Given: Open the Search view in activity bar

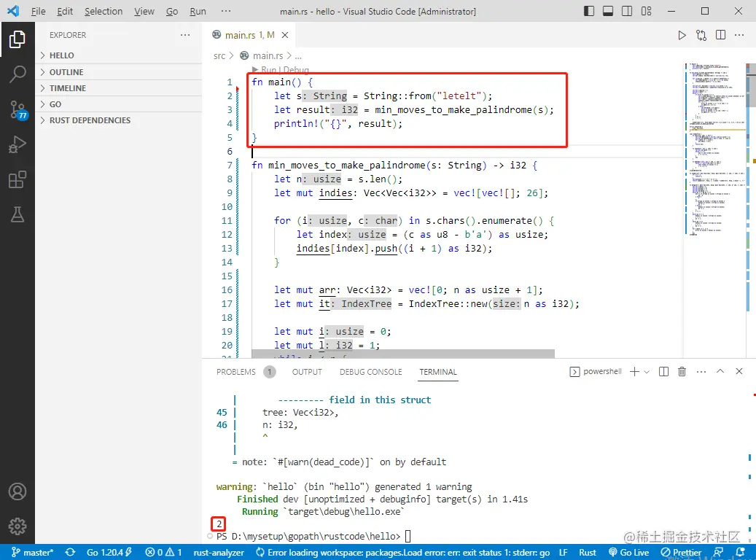Looking at the screenshot, I should pyautogui.click(x=17, y=74).
